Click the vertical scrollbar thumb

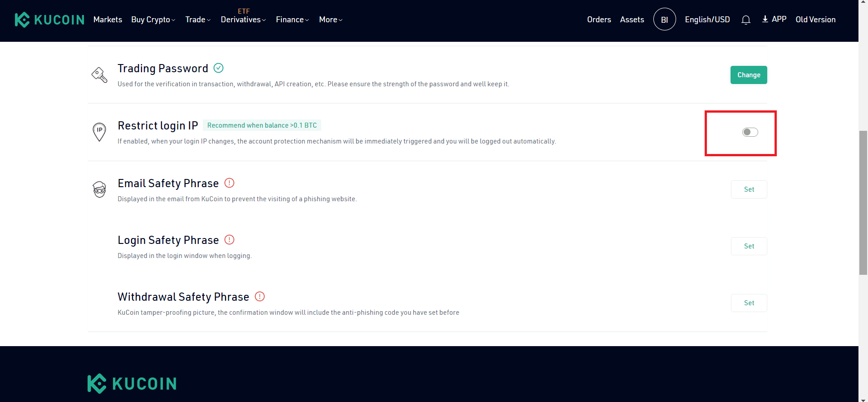[x=863, y=203]
